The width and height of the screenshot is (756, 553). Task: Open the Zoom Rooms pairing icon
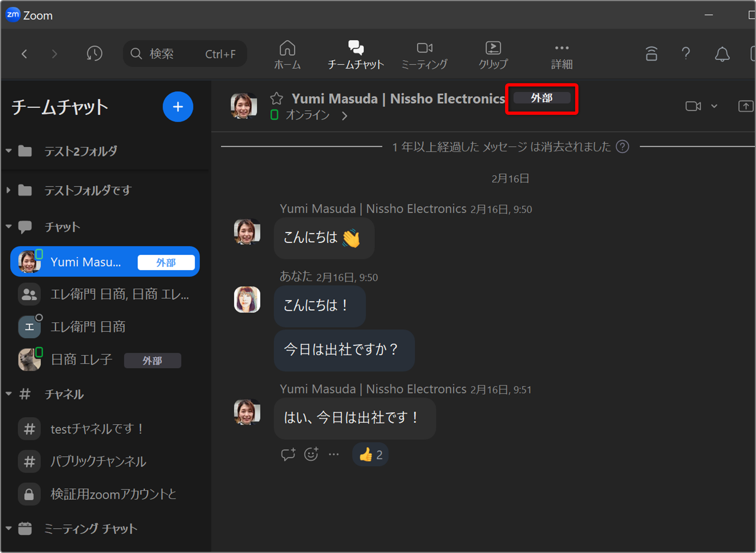[x=651, y=54]
